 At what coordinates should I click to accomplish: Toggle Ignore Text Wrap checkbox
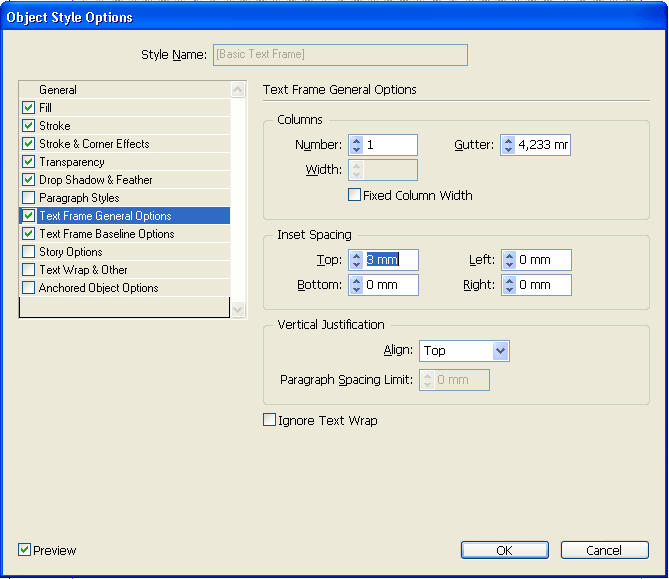[269, 420]
